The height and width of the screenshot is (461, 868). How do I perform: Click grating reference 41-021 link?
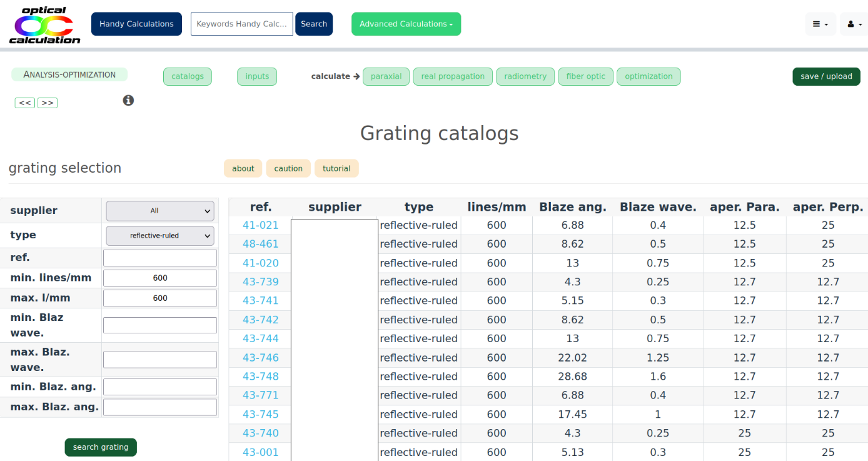click(261, 225)
